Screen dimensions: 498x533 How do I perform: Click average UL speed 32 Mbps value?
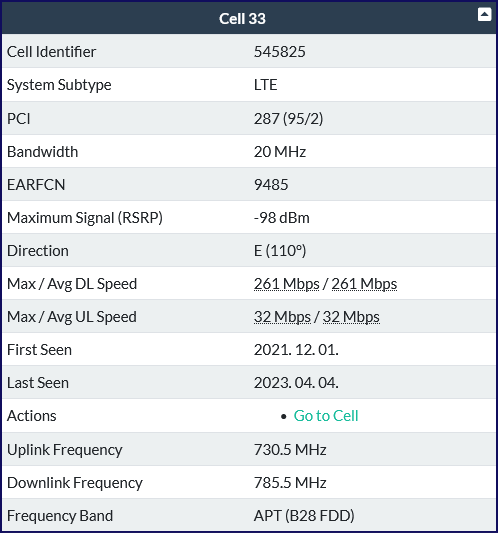point(351,317)
